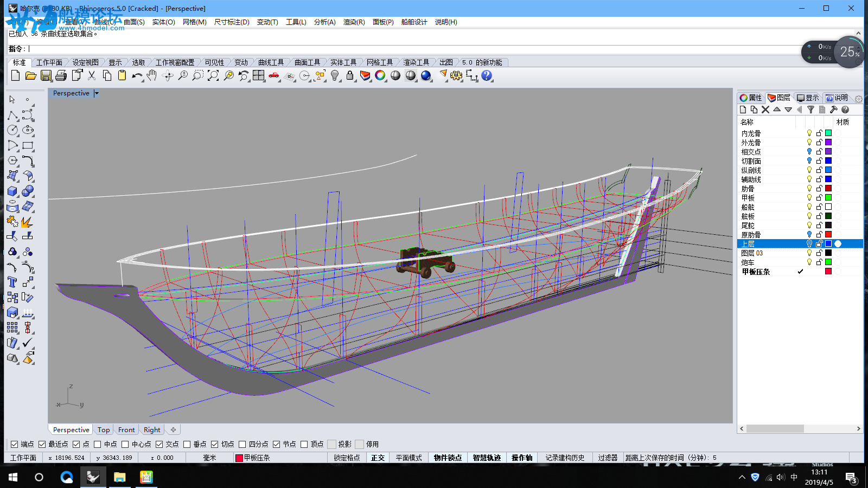Click the padlock Lock objects icon
This screenshot has height=488, width=868.
[350, 75]
